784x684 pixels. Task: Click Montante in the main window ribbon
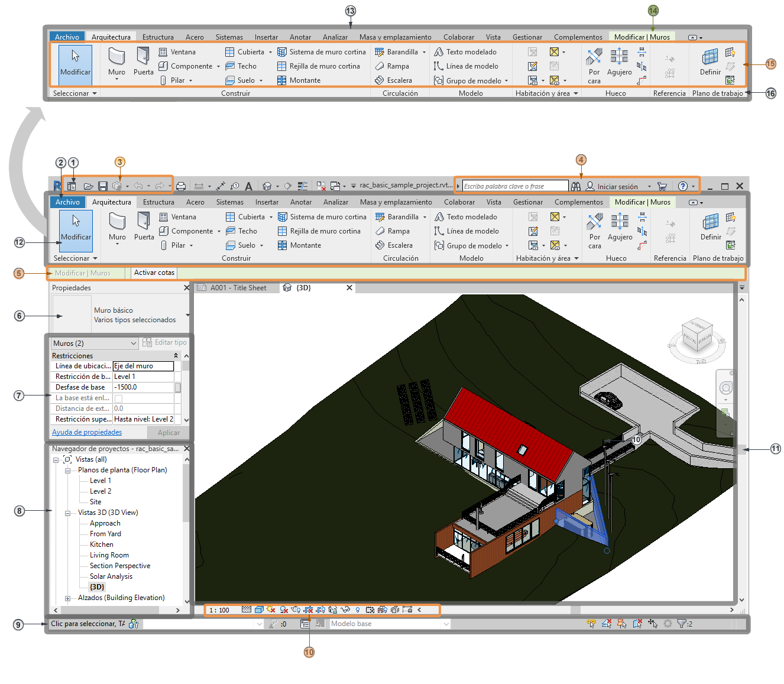[x=300, y=245]
